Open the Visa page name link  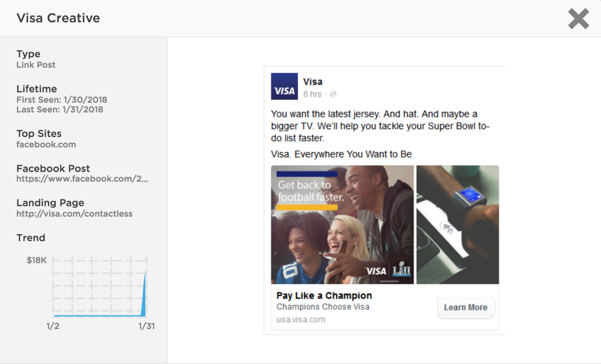313,82
